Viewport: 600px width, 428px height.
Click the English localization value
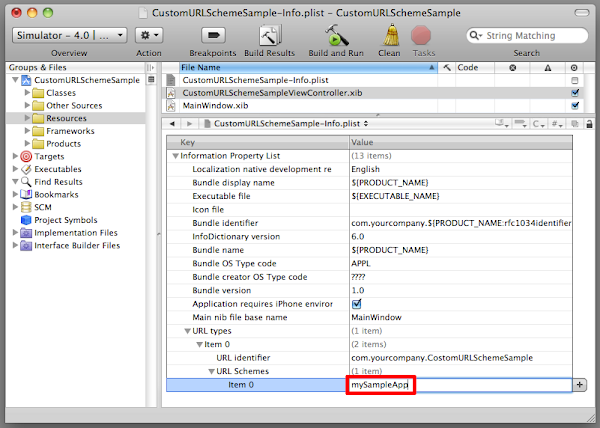(x=365, y=169)
